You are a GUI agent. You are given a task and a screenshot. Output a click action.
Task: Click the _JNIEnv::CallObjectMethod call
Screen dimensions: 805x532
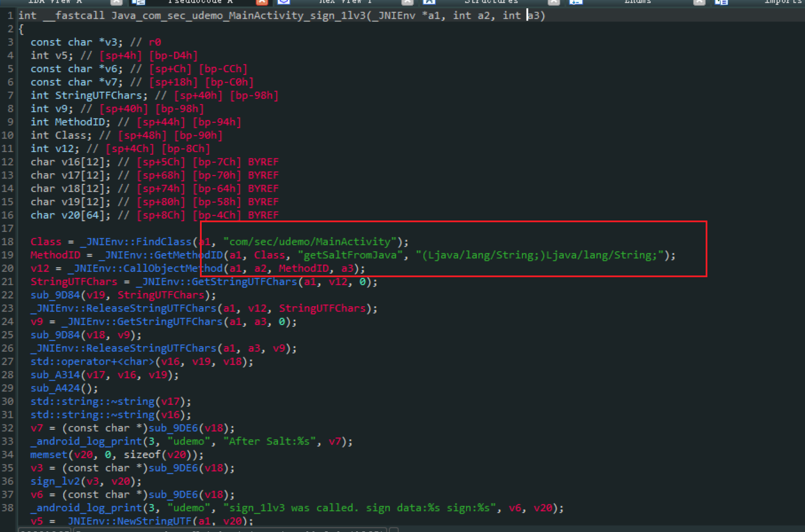pyautogui.click(x=146, y=268)
